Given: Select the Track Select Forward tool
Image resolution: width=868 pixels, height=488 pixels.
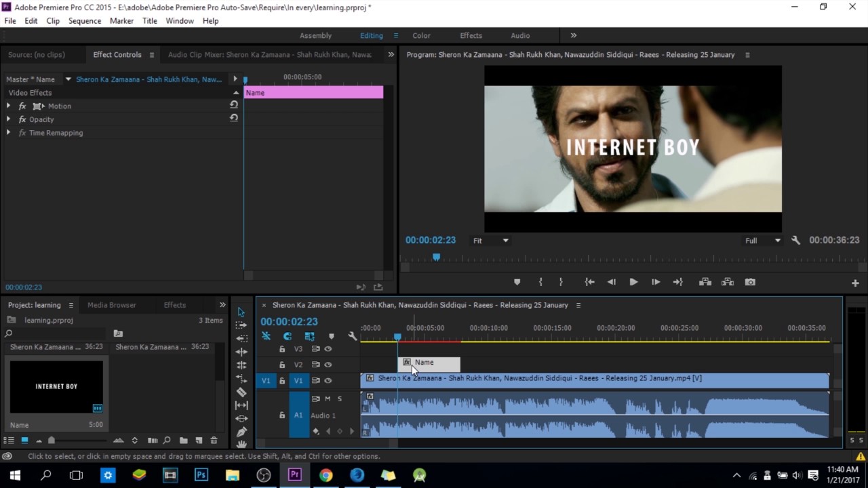Looking at the screenshot, I should pyautogui.click(x=241, y=325).
